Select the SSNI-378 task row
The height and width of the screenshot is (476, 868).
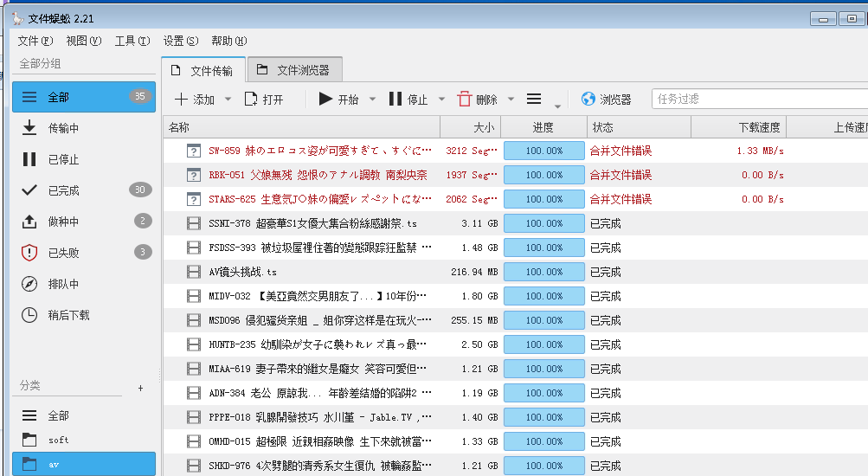pyautogui.click(x=516, y=223)
